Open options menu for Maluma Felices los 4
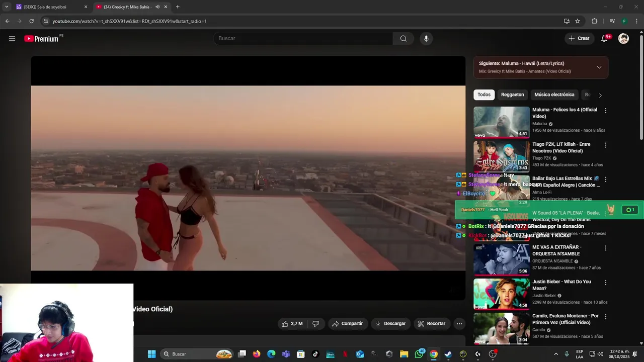The width and height of the screenshot is (644, 362). [x=605, y=110]
